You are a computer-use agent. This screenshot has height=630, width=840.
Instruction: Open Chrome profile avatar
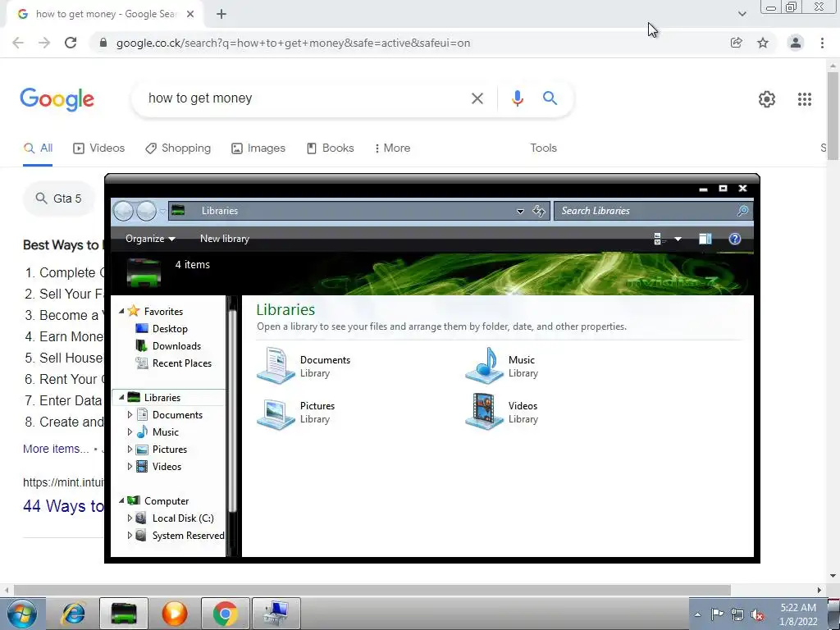[796, 43]
